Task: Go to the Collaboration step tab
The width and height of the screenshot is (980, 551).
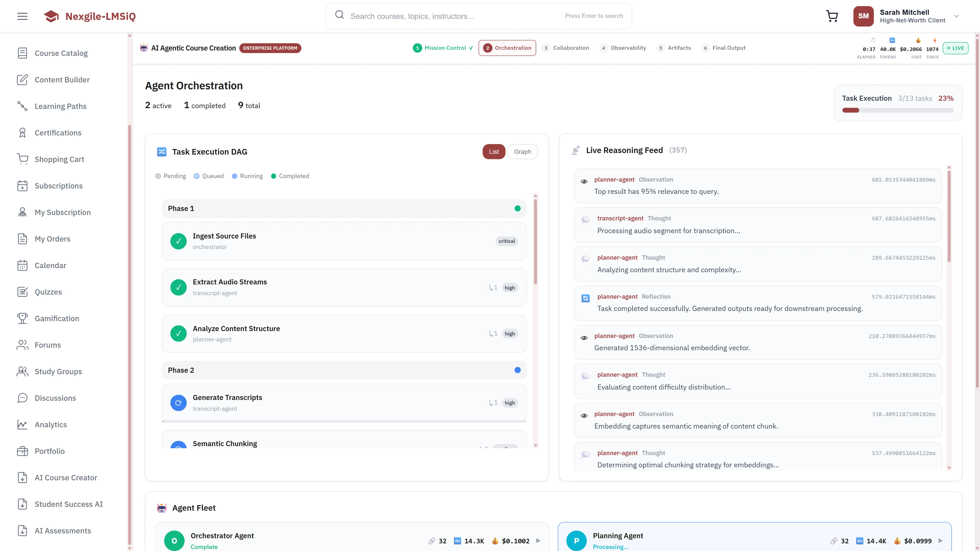Action: click(x=566, y=48)
